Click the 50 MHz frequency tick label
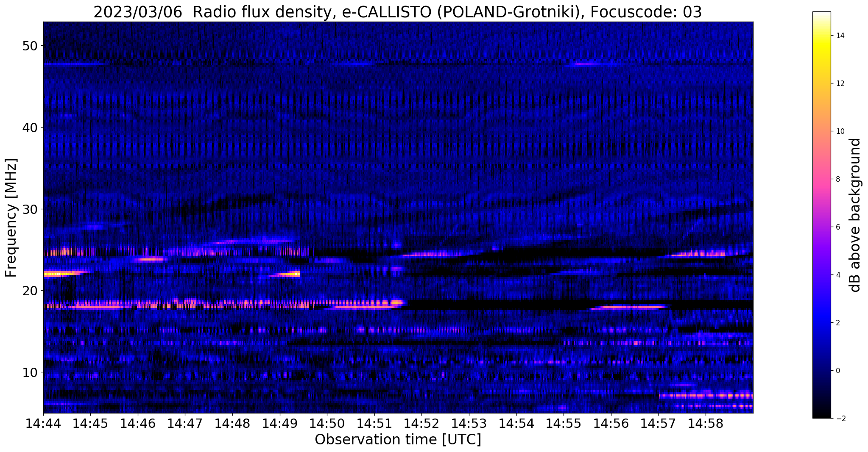 (29, 46)
